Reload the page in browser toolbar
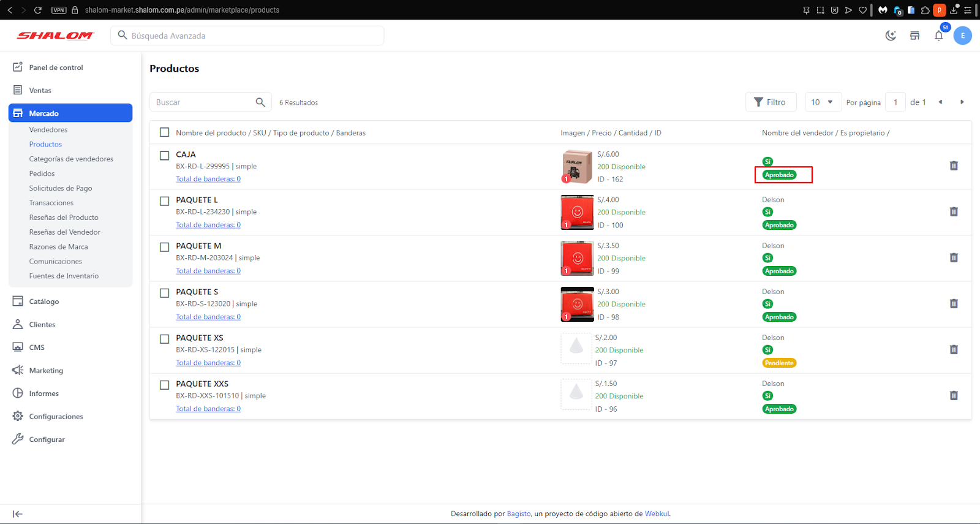This screenshot has width=980, height=524. (x=38, y=10)
